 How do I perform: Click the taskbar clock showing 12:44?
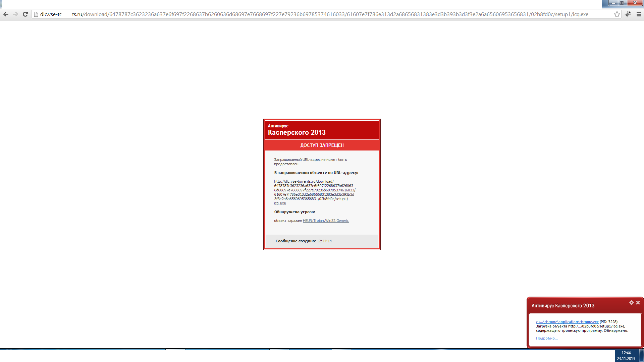[x=626, y=356]
